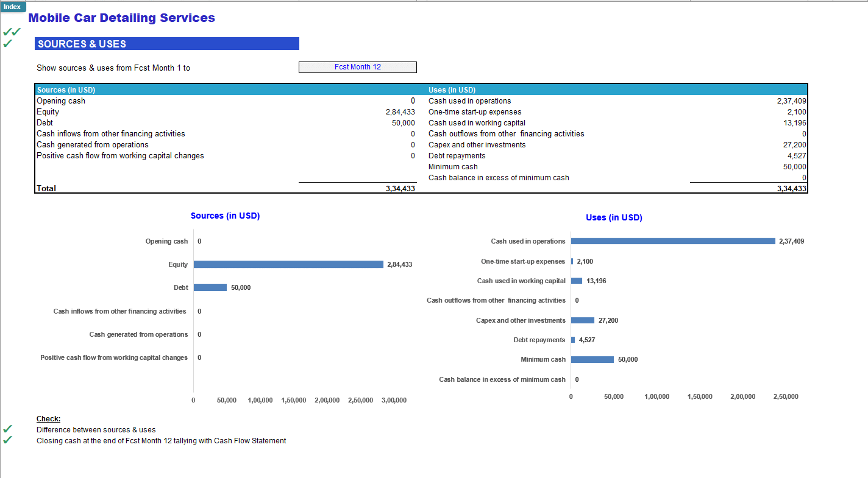Click the Sources (in USD) chart title
868x478 pixels.
[225, 216]
